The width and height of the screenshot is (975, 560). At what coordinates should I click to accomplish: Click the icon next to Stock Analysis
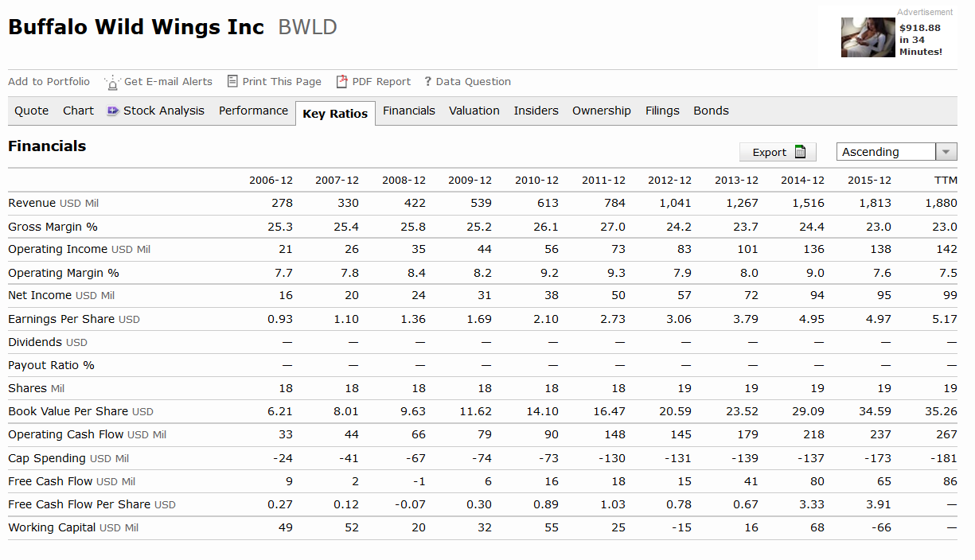click(113, 111)
